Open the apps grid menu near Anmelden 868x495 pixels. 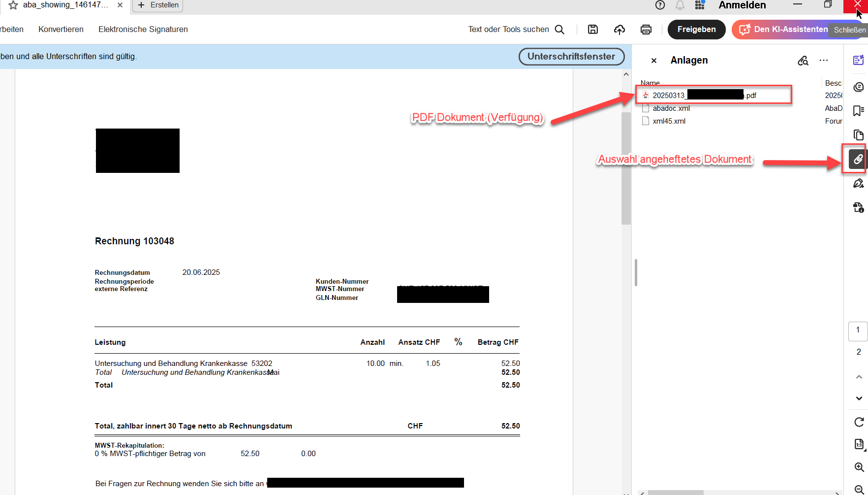point(699,5)
